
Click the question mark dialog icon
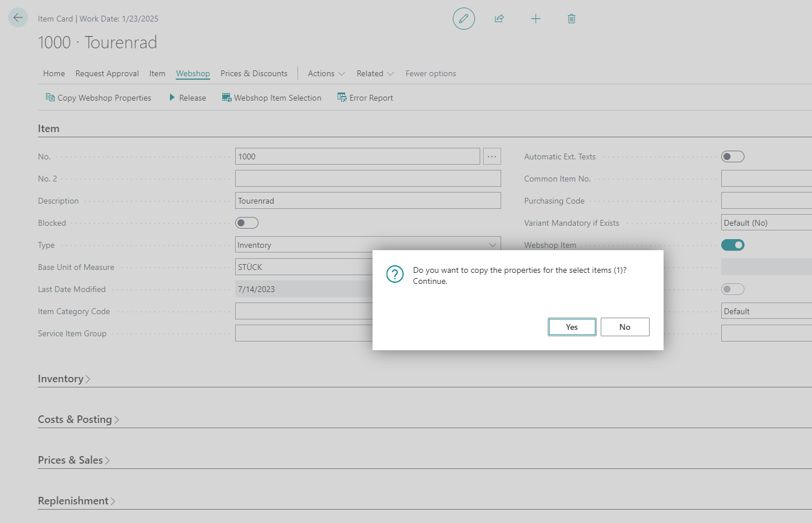(395, 274)
